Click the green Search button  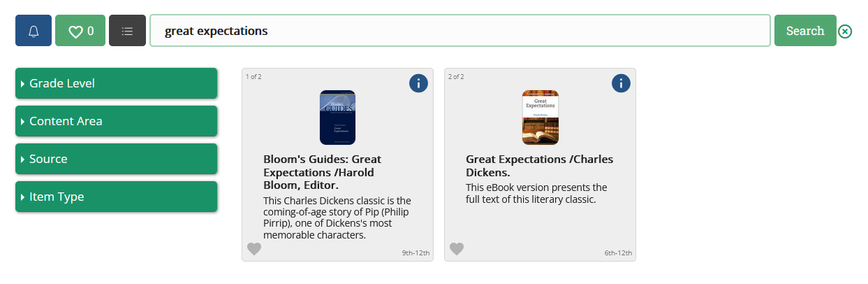(x=805, y=31)
